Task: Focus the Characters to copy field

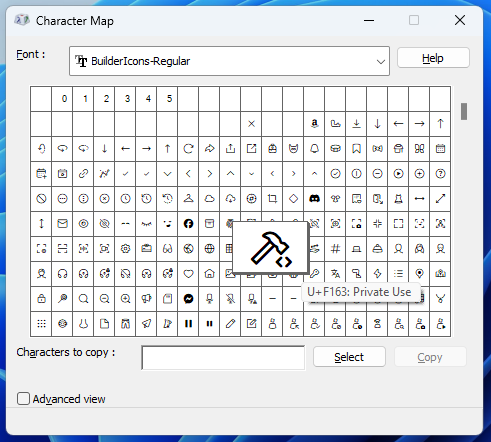Action: (223, 358)
